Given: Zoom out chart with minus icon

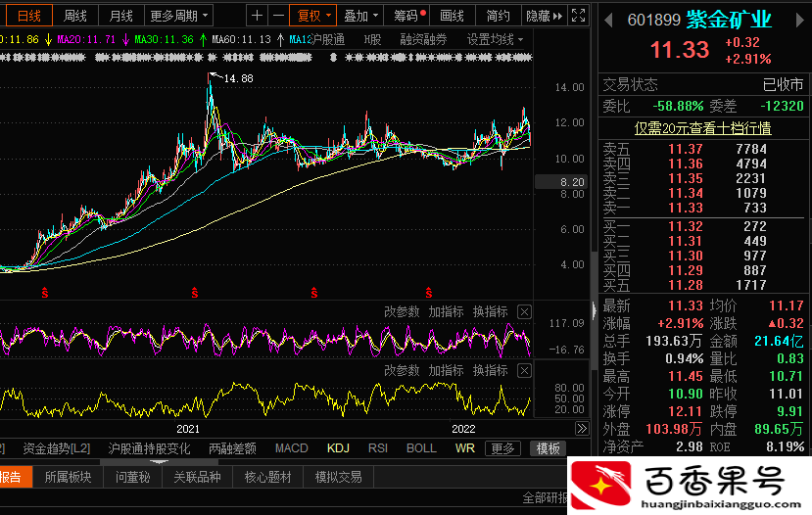Looking at the screenshot, I should coord(278,16).
